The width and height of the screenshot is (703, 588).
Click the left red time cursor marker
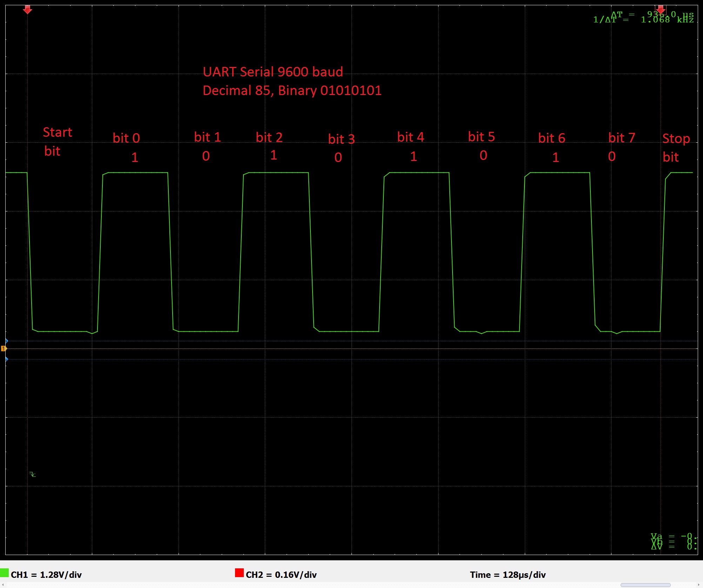27,9
